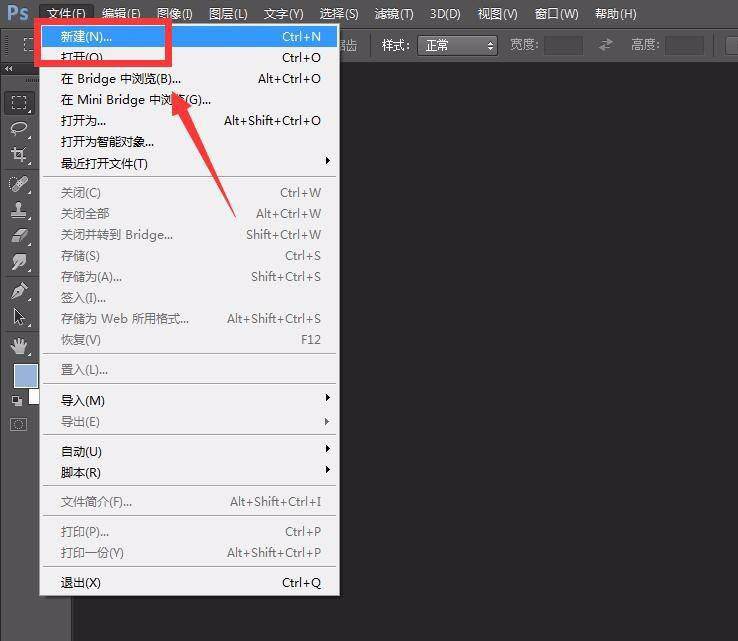Image resolution: width=738 pixels, height=641 pixels.
Task: Click 打印一份(Y) menu entry
Action: [x=190, y=553]
